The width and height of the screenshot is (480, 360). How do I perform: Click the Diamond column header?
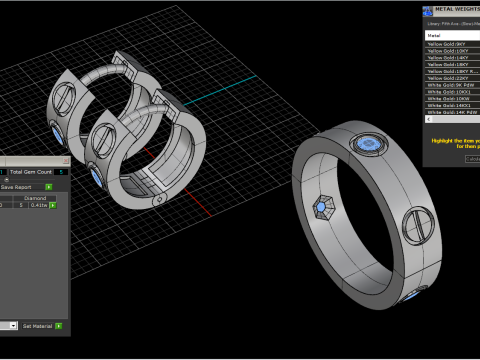(x=35, y=198)
